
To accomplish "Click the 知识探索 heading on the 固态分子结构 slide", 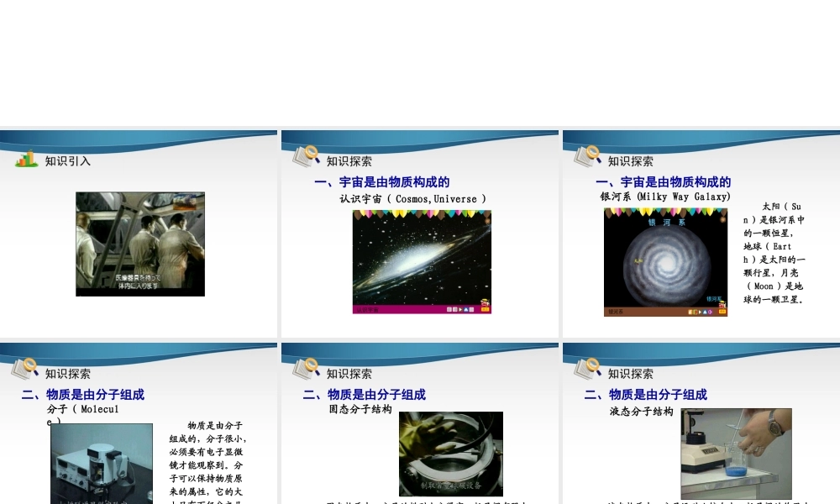I will pyautogui.click(x=349, y=374).
